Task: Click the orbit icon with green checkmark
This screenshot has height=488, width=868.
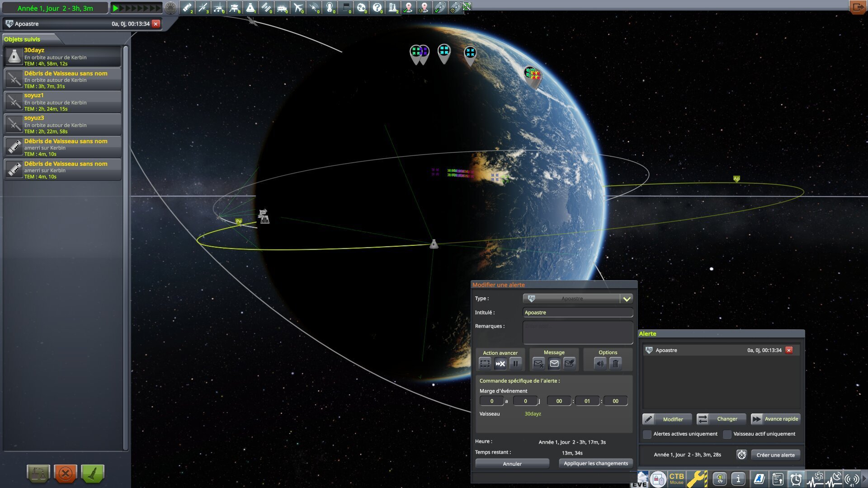Action: pos(439,8)
